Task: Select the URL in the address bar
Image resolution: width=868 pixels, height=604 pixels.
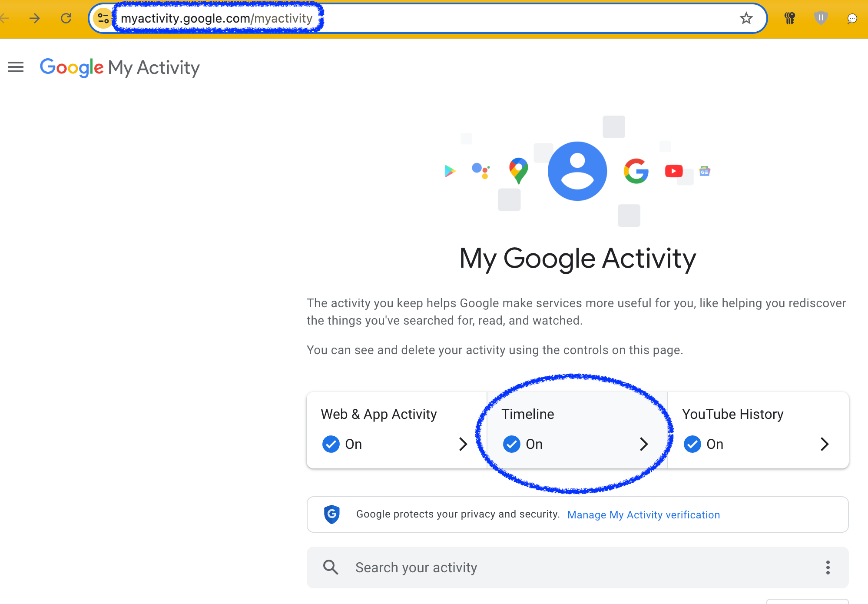Action: pyautogui.click(x=216, y=18)
